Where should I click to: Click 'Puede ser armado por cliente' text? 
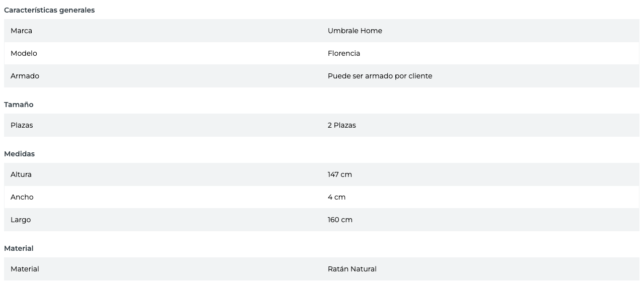click(380, 76)
